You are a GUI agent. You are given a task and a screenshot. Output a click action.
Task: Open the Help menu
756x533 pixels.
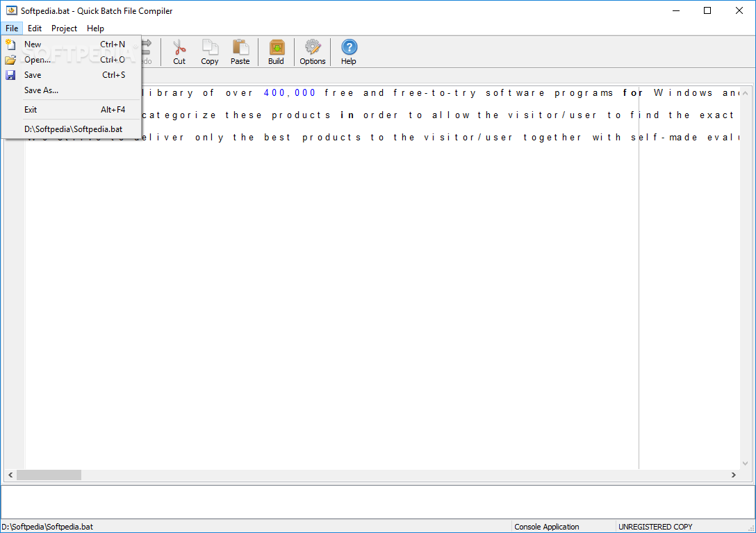pyautogui.click(x=95, y=28)
